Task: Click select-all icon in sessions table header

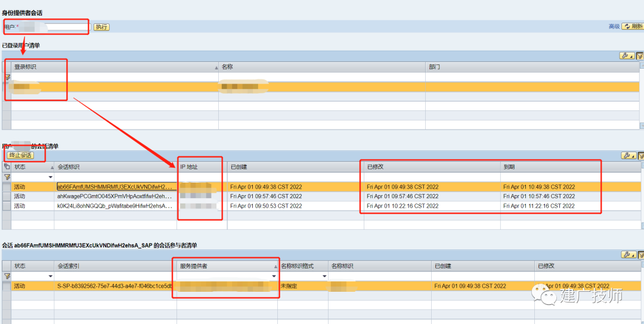Action: (7, 166)
